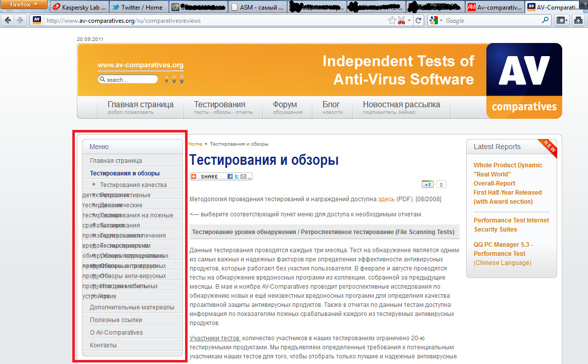Select Тестирования качества sidebar subitem

tap(133, 185)
